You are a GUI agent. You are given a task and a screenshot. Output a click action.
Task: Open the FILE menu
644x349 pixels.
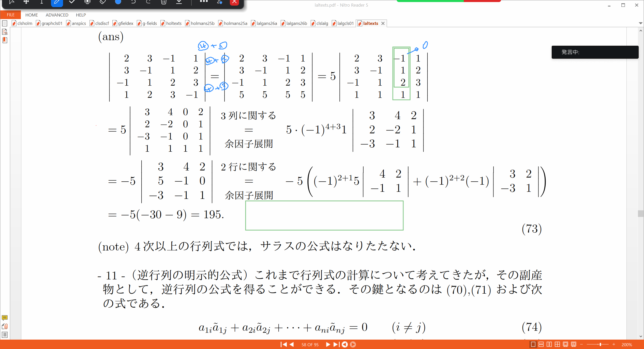10,15
